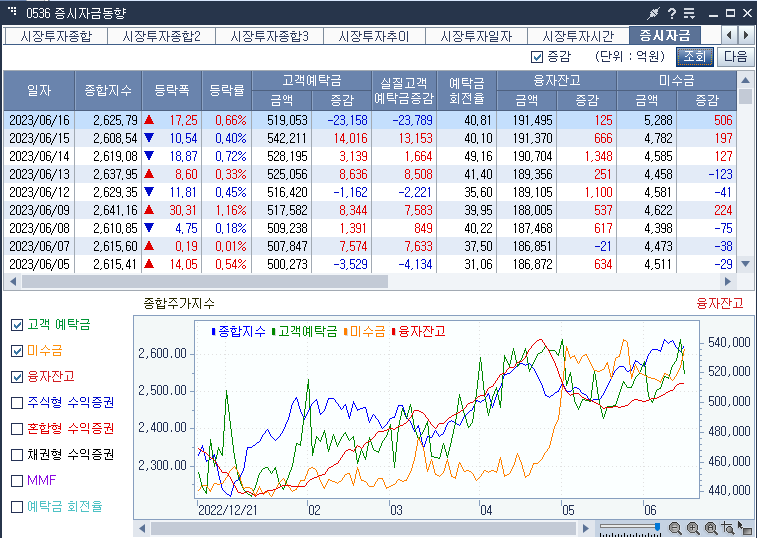Click the table vertical scrollbar thumb
The height and width of the screenshot is (538, 757).
(745, 96)
